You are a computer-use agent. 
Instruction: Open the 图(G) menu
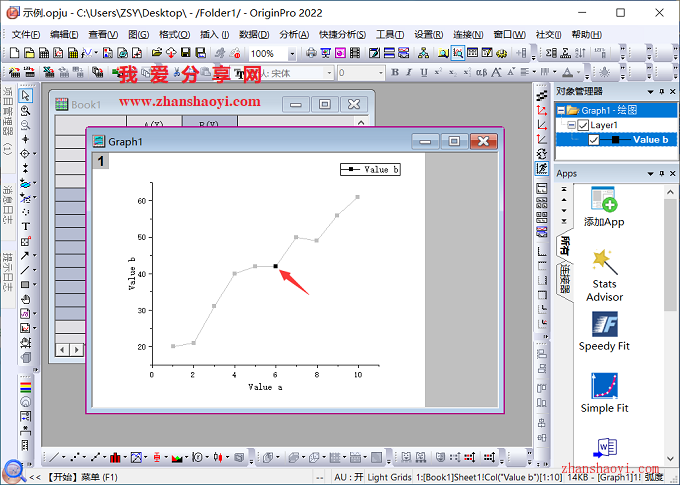pyautogui.click(x=138, y=35)
